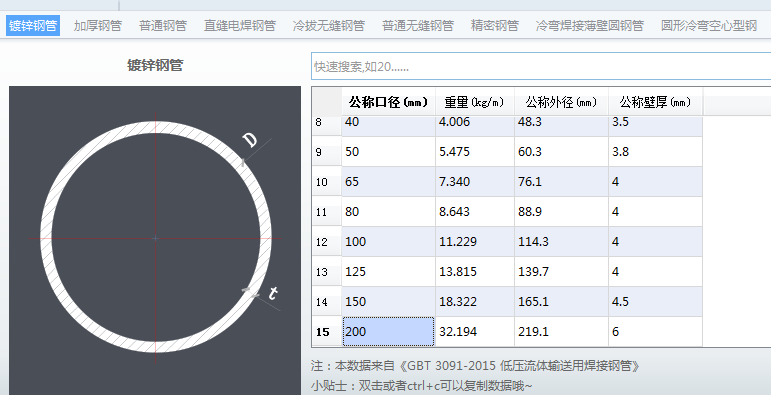Select the highlighted cell 200

pyautogui.click(x=388, y=332)
